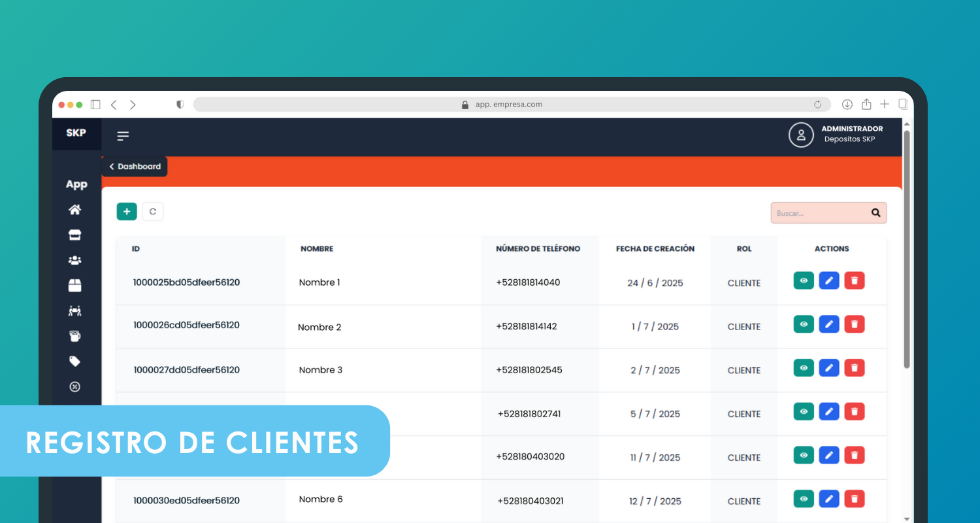
Task: Focus the Buscar search field
Action: (819, 213)
